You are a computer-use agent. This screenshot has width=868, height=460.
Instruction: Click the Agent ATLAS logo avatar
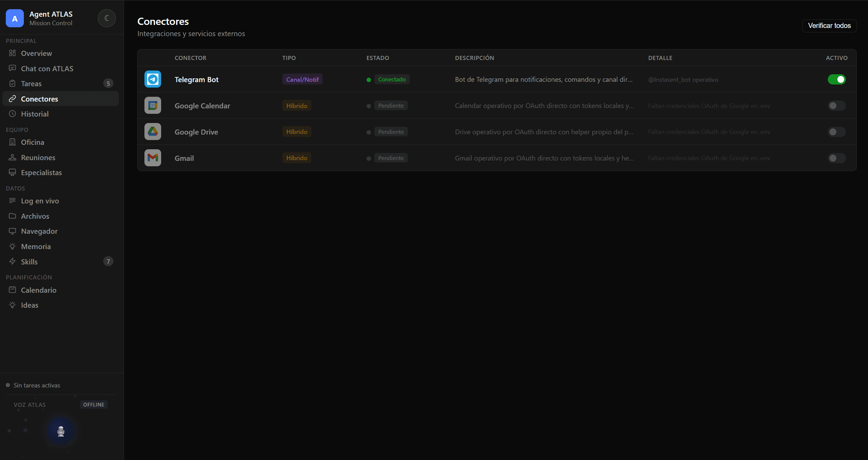[15, 18]
